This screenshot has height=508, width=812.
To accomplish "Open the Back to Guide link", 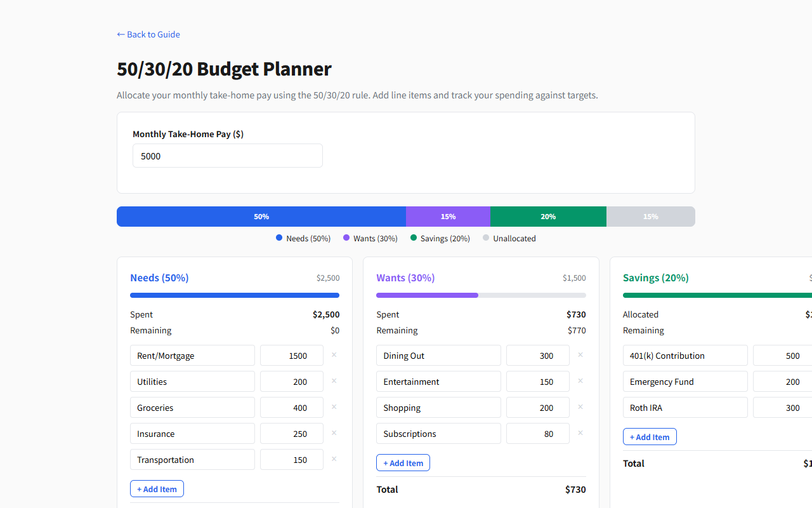I will tap(148, 34).
